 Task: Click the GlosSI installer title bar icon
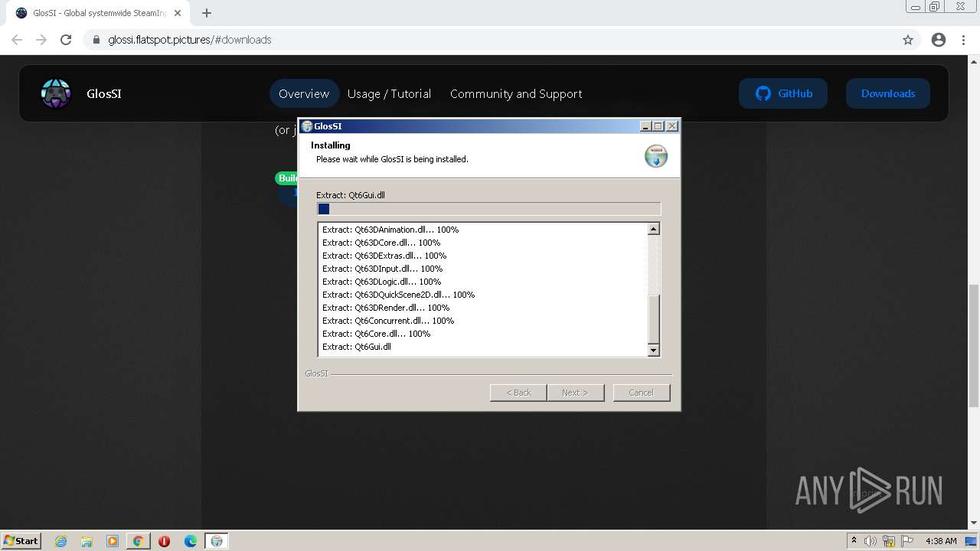tap(307, 126)
